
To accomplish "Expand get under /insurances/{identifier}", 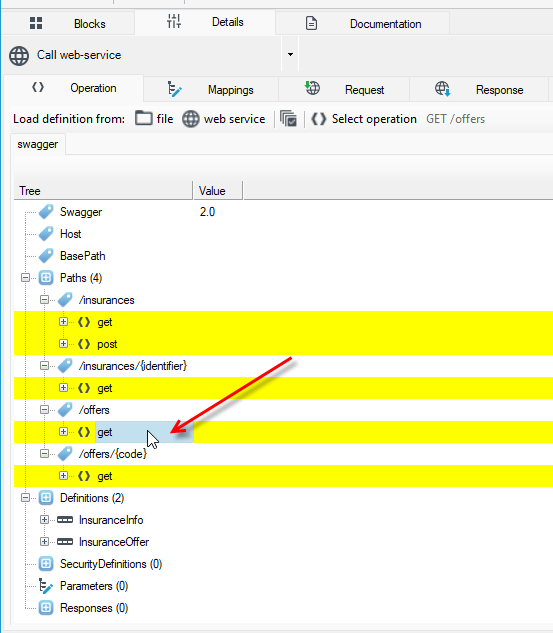I will [63, 388].
